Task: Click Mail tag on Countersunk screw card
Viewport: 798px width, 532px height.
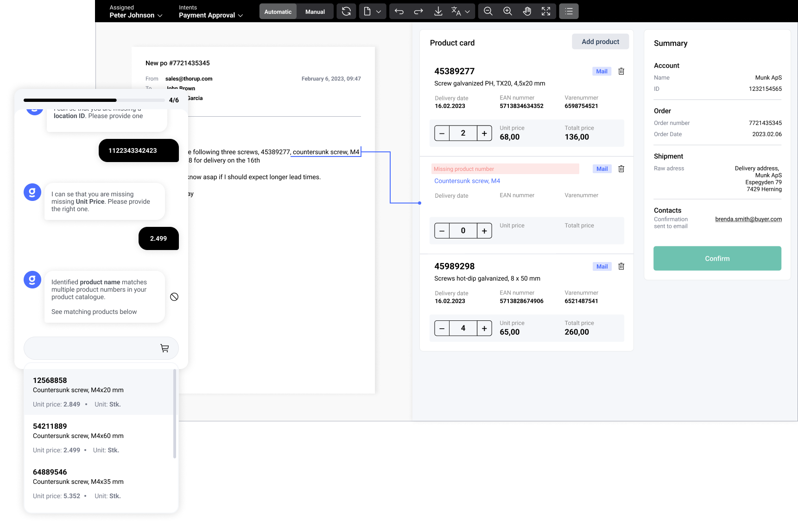Action: [602, 169]
